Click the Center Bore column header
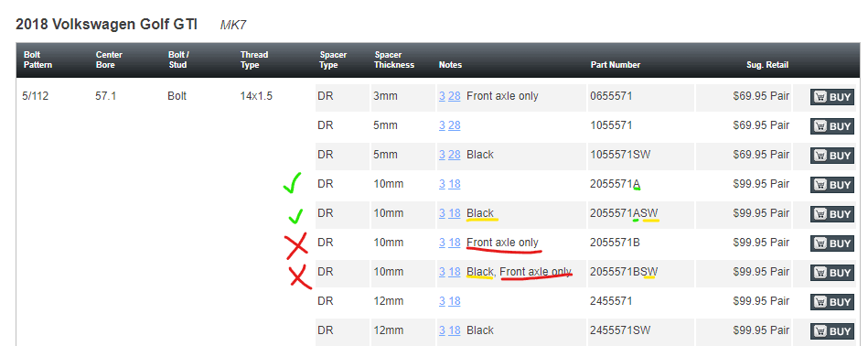Screen dimensions: 868x346 (x=109, y=59)
